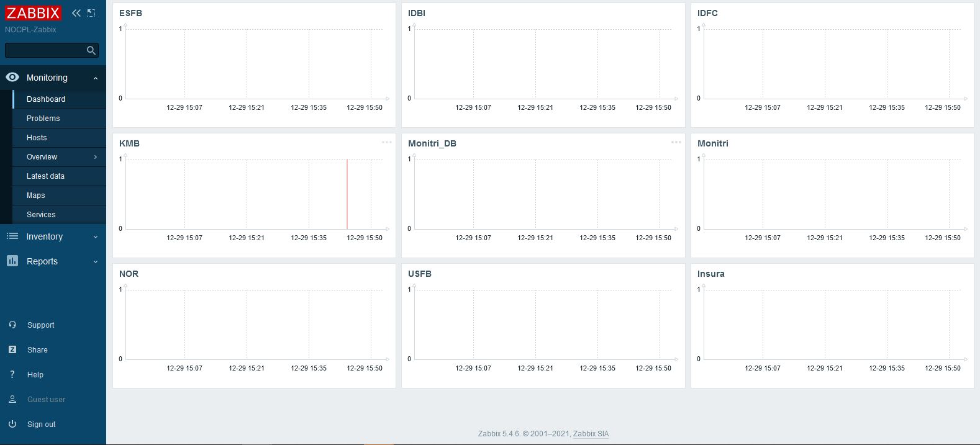Click the USFB widget title
This screenshot has height=445, width=980.
click(x=420, y=274)
